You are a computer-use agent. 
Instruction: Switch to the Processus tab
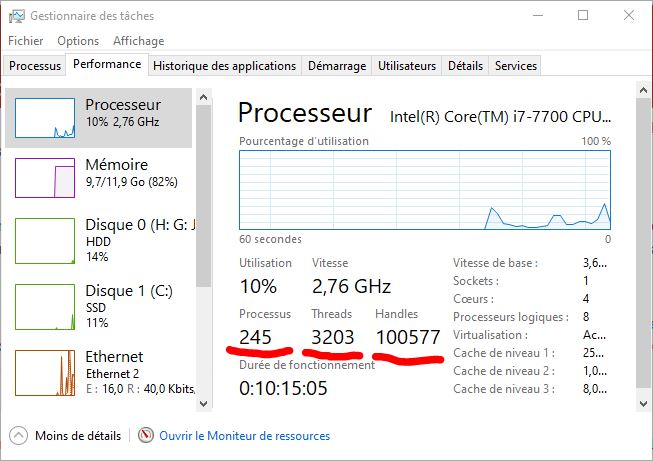click(x=35, y=66)
